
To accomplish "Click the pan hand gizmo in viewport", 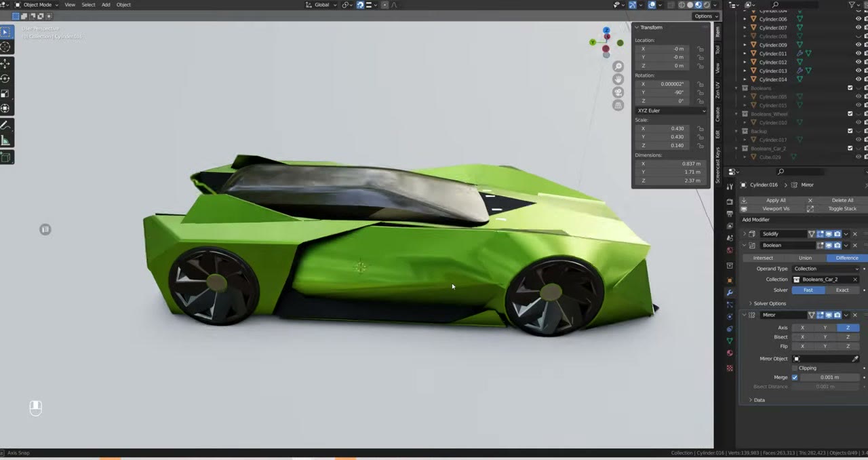I will tap(618, 79).
